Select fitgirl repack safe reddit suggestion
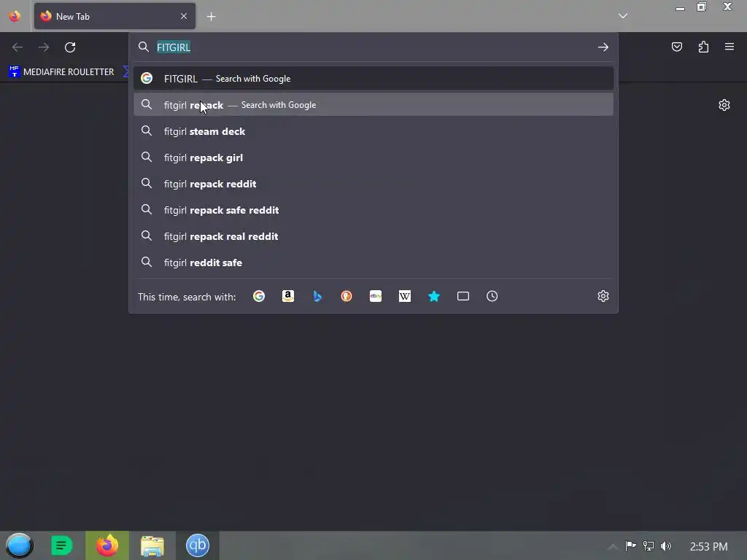The width and height of the screenshot is (747, 560). (x=373, y=210)
